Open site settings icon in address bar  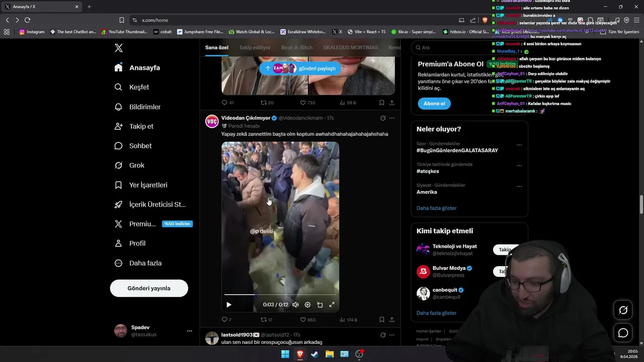coord(135,20)
